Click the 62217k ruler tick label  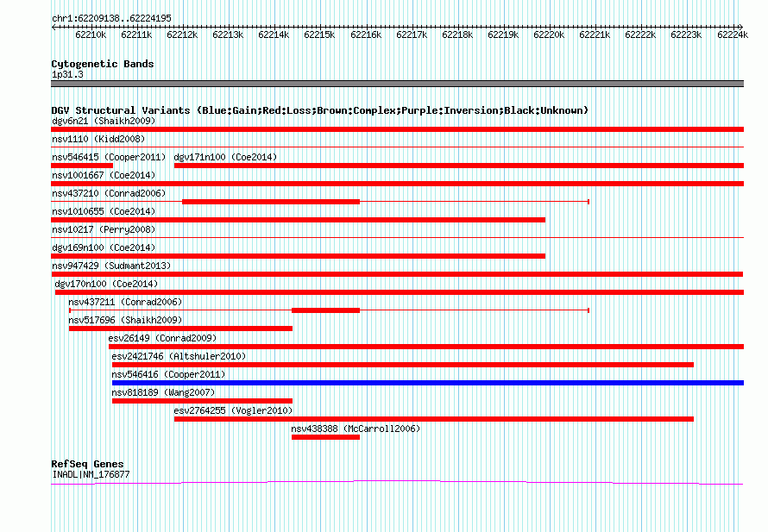click(412, 34)
